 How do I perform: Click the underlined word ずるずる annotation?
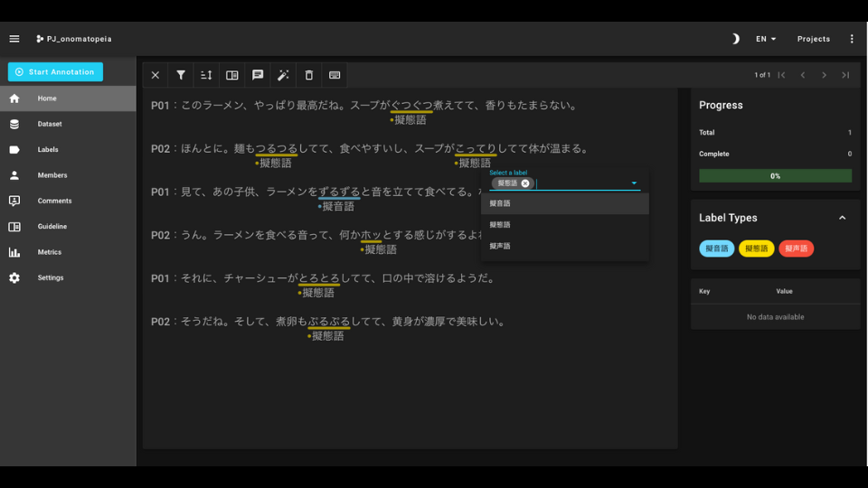(339, 192)
